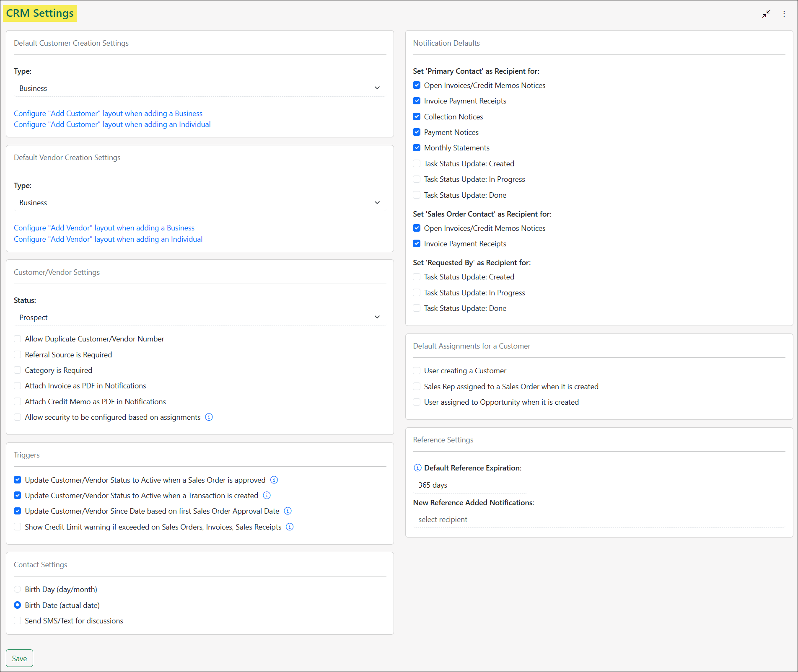
Task: Check "User creating a Customer" default assignment
Action: pos(416,370)
